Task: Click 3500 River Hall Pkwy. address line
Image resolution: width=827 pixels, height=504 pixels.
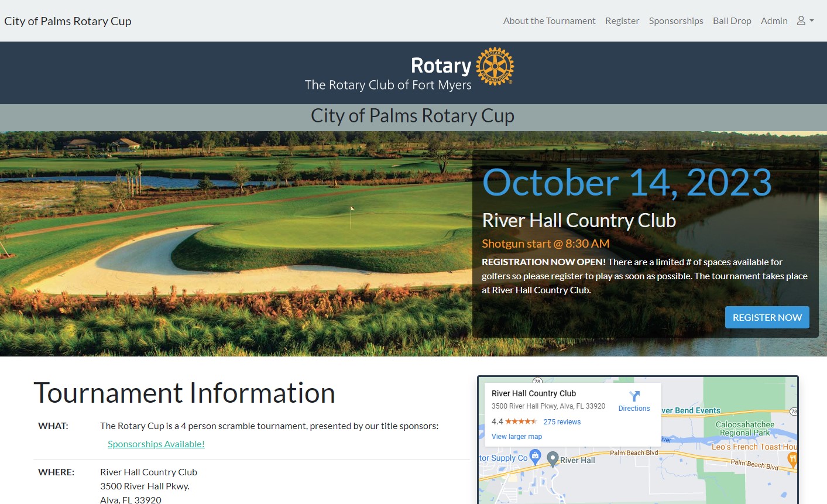Action: click(x=145, y=486)
